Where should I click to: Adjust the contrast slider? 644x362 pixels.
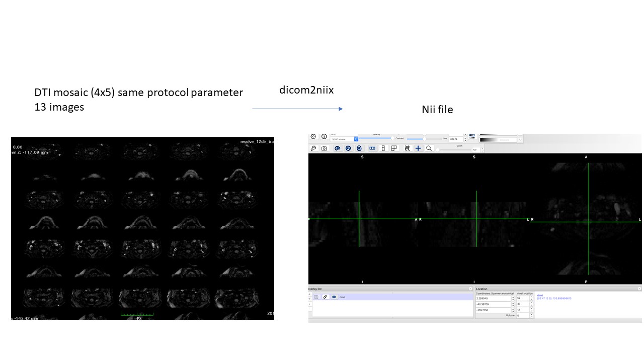pos(425,138)
